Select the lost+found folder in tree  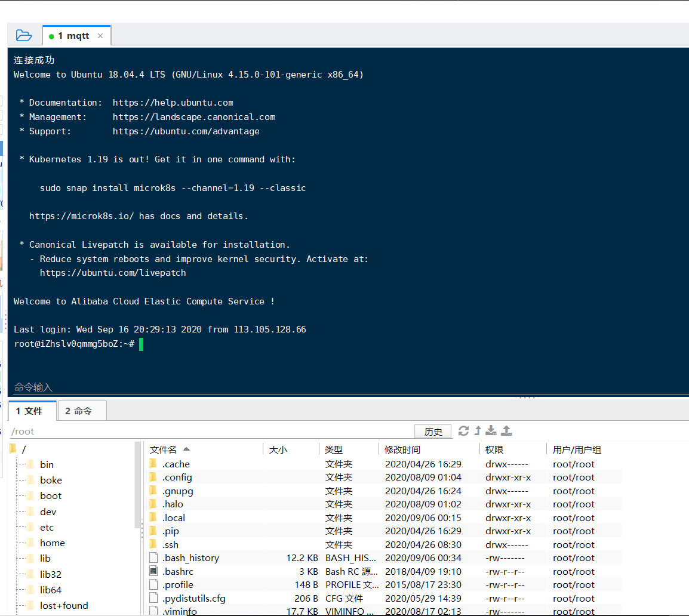[64, 605]
